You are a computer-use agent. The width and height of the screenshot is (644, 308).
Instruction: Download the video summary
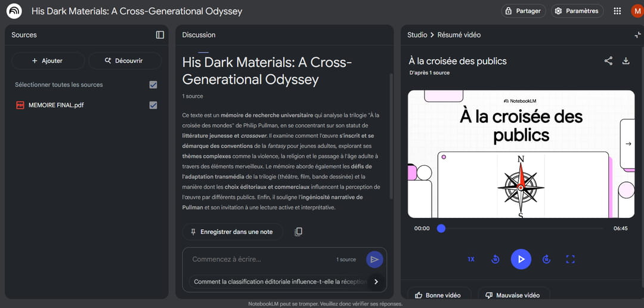tap(626, 61)
